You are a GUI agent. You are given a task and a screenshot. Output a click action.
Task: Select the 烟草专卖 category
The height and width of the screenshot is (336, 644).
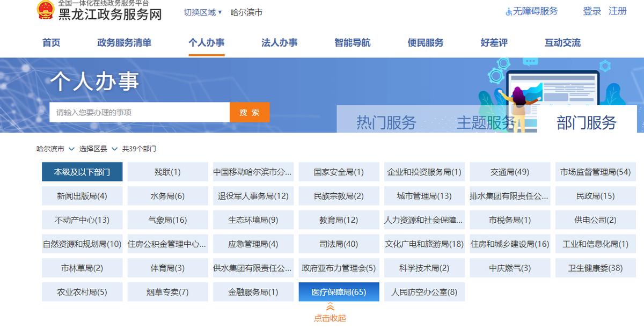coord(167,291)
